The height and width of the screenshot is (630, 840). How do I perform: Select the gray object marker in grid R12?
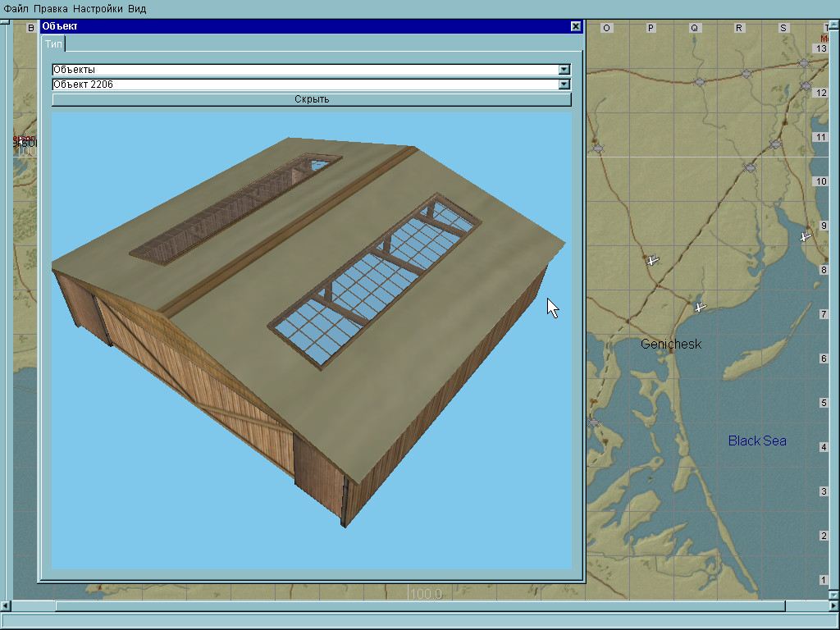click(x=746, y=73)
